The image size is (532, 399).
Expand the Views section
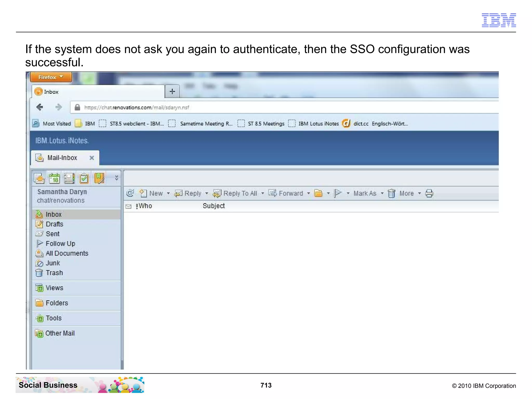(x=76, y=288)
